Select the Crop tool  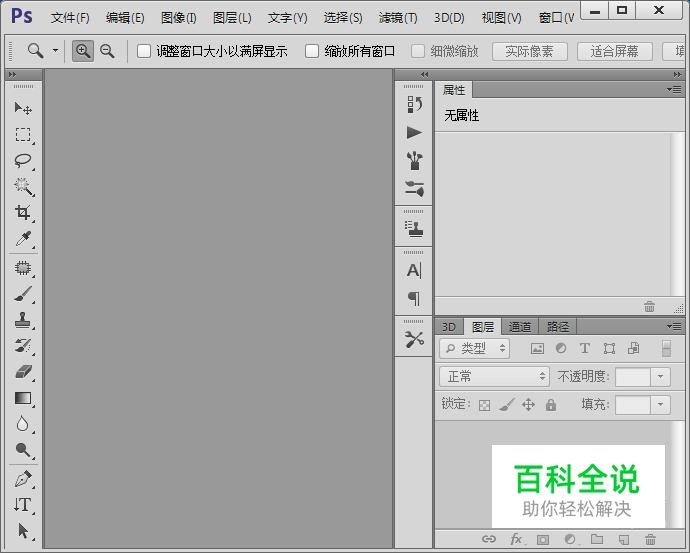click(x=23, y=212)
